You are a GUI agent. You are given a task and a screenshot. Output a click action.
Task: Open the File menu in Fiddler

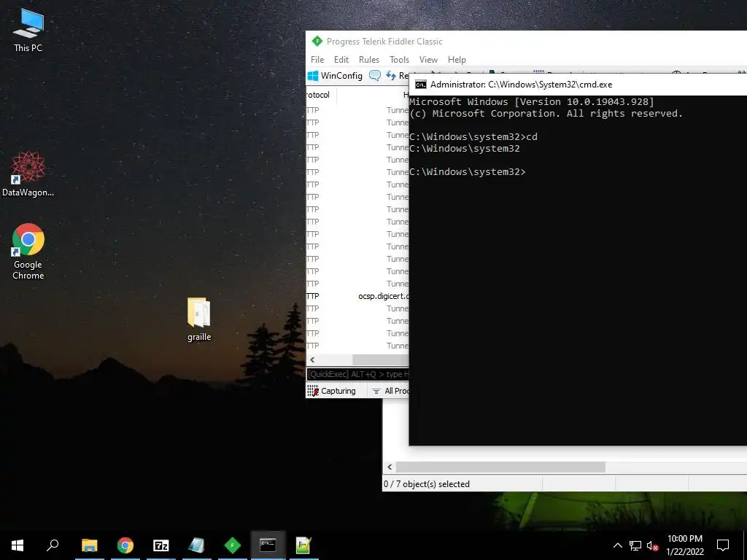pyautogui.click(x=317, y=60)
